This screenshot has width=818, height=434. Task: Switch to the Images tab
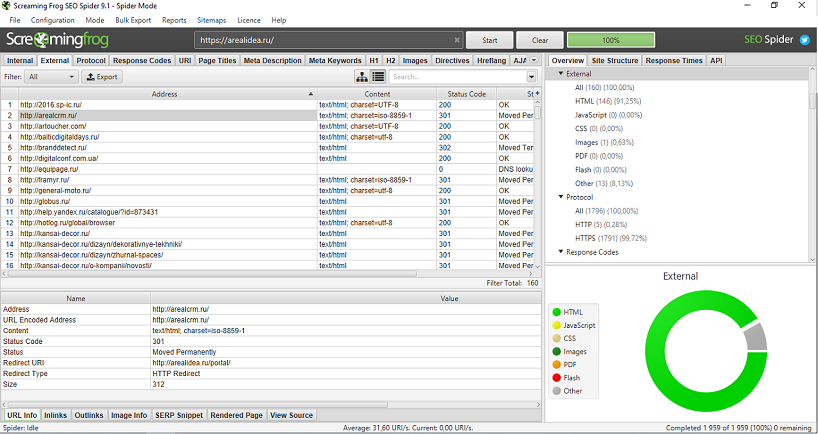(x=415, y=61)
